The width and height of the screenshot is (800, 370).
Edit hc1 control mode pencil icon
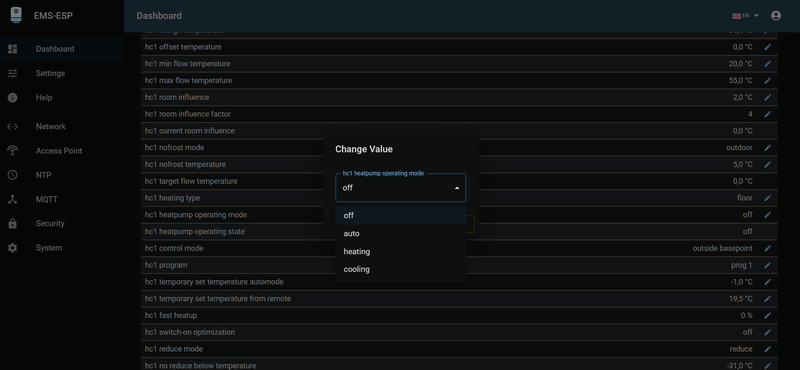point(767,249)
